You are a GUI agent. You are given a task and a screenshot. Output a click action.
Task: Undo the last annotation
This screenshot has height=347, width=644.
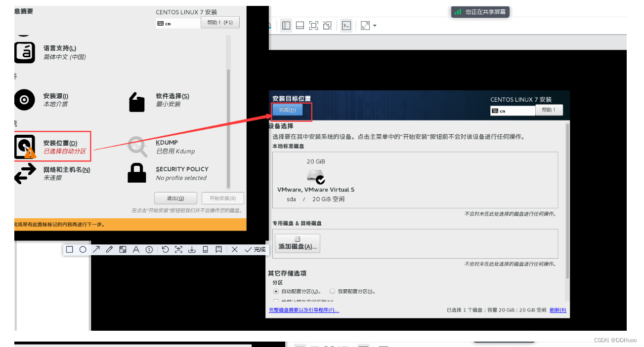(x=166, y=250)
